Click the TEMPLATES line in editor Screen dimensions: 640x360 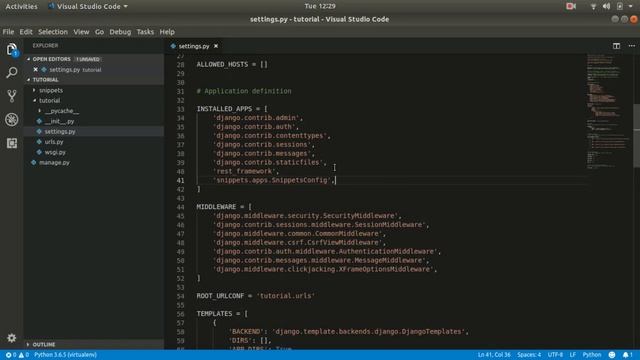(222, 314)
